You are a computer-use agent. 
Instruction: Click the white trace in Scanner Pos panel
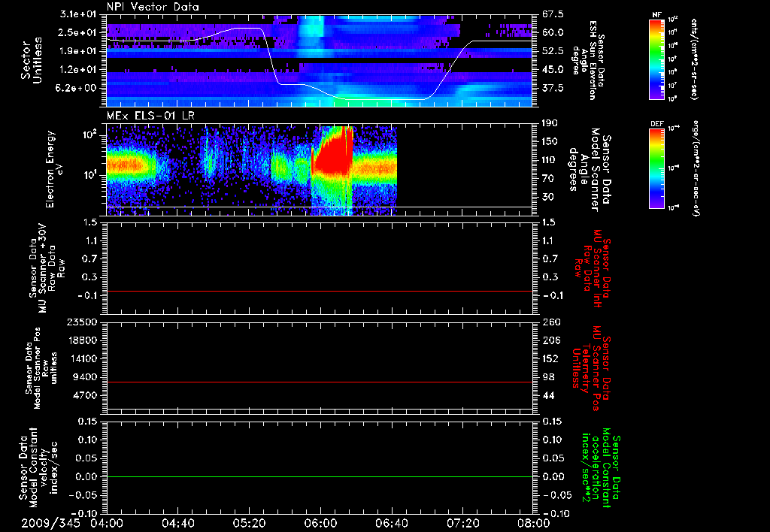[x=319, y=409]
